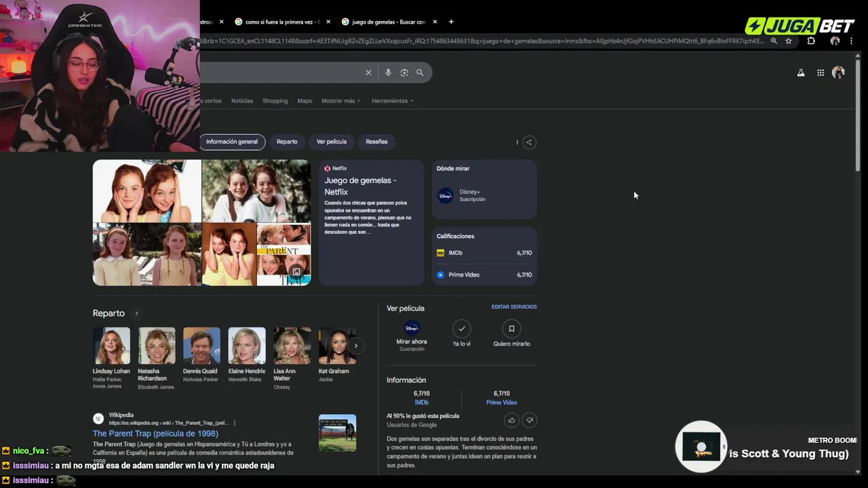868x488 pixels.
Task: Select the 'Reseñas' chip
Action: click(x=376, y=142)
